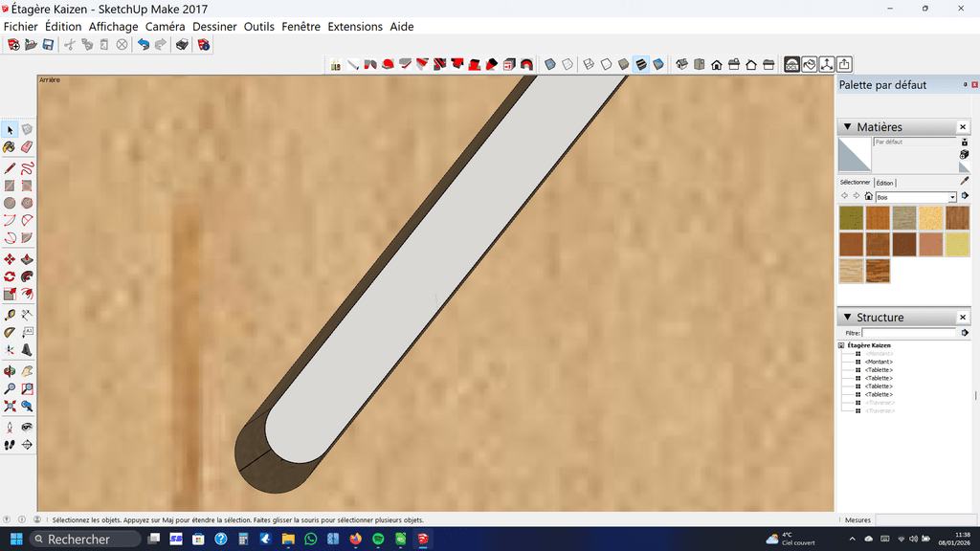
Task: Click the Undo arrow in toolbar
Action: pyautogui.click(x=144, y=45)
